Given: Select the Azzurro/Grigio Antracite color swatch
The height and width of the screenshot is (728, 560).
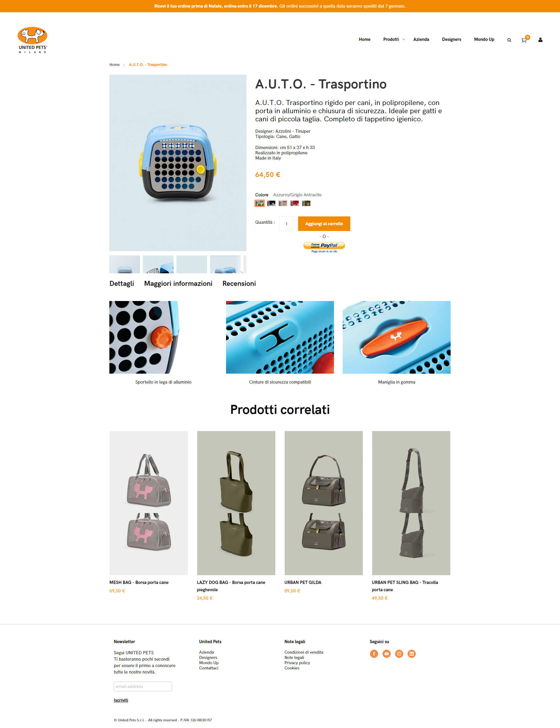Looking at the screenshot, I should pos(260,203).
